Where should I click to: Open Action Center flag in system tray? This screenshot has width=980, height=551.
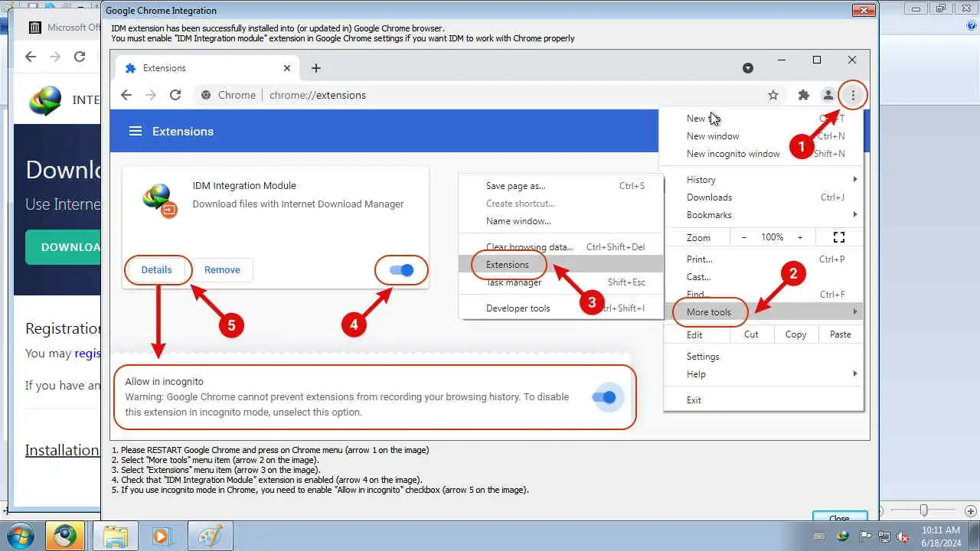point(865,536)
